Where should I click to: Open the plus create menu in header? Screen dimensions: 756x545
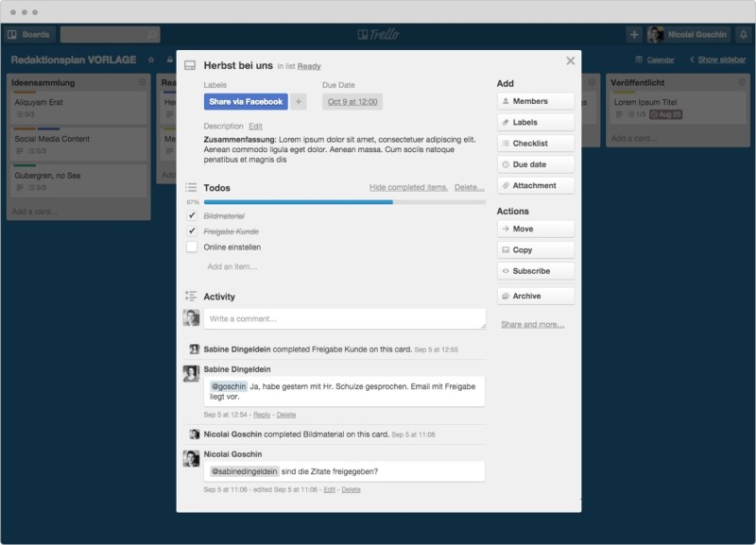click(x=634, y=35)
